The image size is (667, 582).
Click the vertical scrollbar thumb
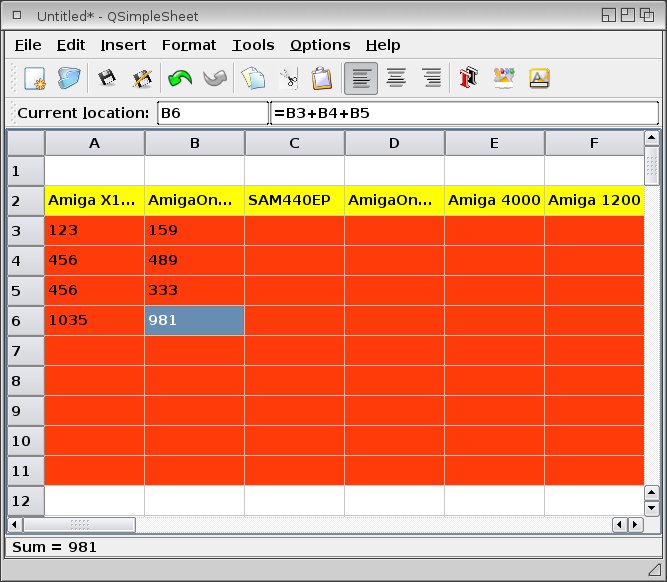(652, 166)
